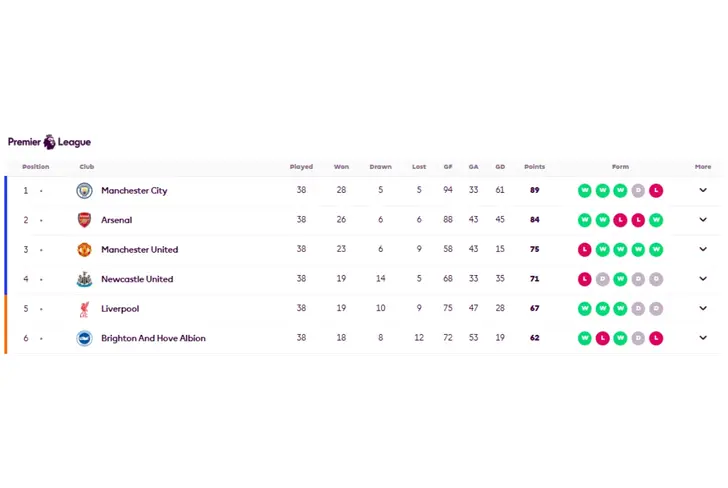Sort by the GD column header
728x488 pixels.
pos(500,167)
